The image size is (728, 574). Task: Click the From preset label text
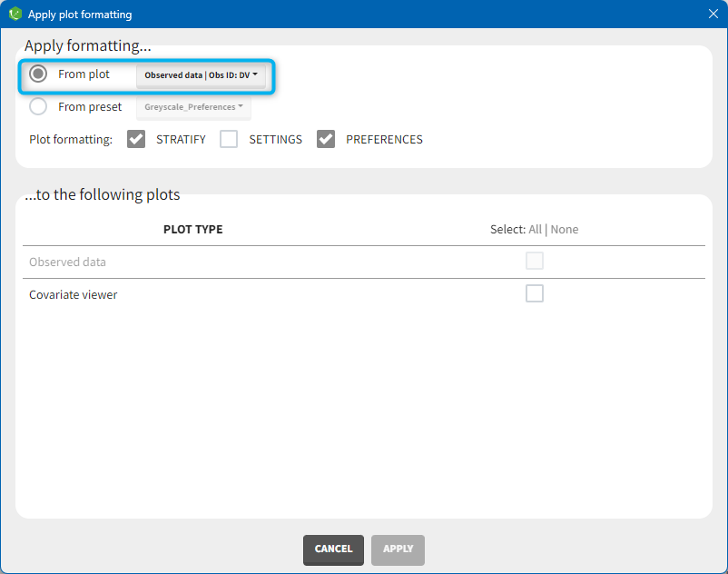point(90,106)
